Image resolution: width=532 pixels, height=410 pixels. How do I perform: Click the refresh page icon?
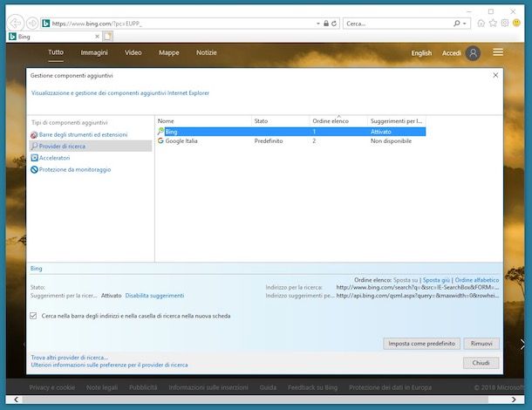(334, 24)
